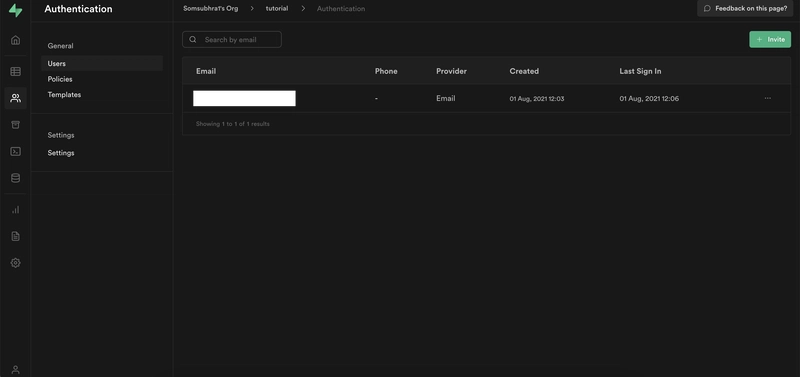Click the search magnifier icon
This screenshot has height=377, width=800.
click(193, 39)
